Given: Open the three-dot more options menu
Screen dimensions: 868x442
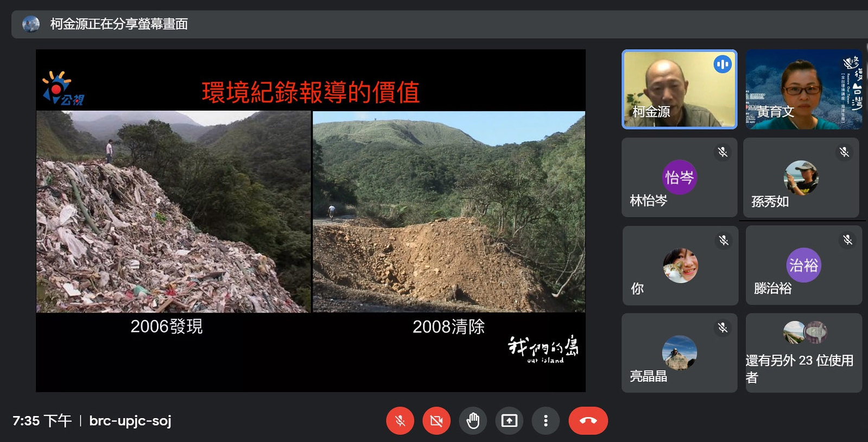Looking at the screenshot, I should pos(546,421).
